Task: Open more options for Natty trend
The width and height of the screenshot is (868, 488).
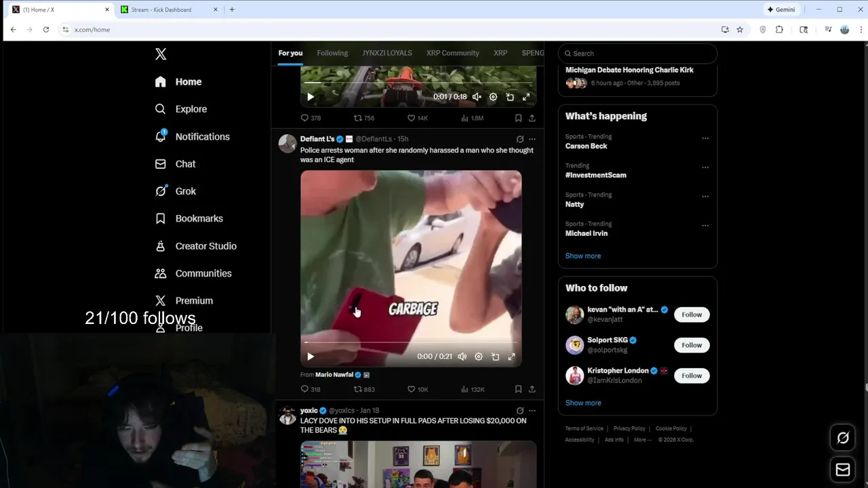Action: (x=705, y=197)
